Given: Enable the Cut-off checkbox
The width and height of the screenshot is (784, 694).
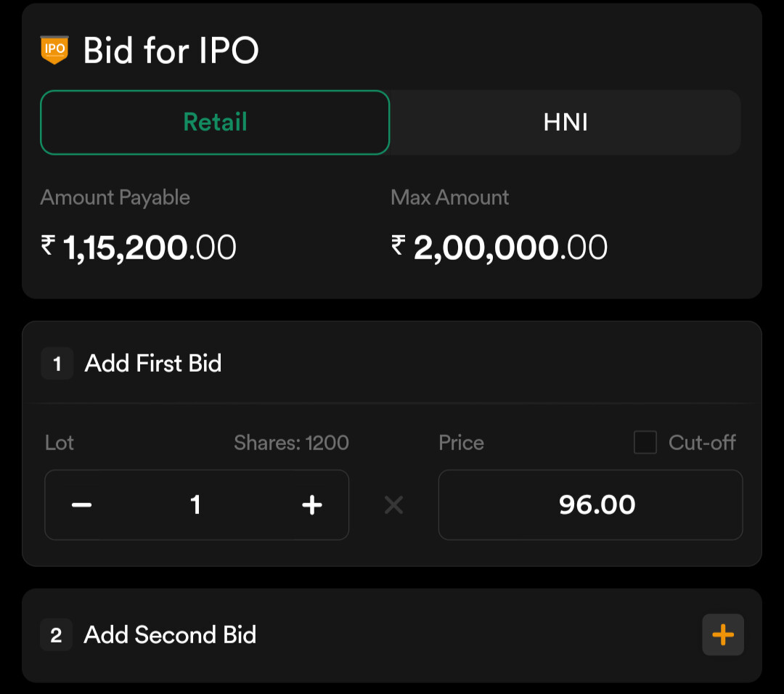Looking at the screenshot, I should (645, 443).
